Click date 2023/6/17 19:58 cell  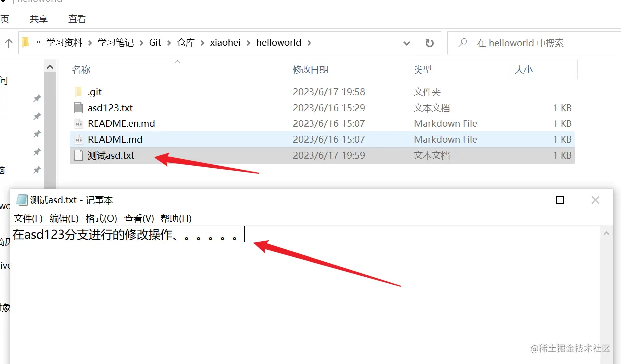[x=329, y=92]
